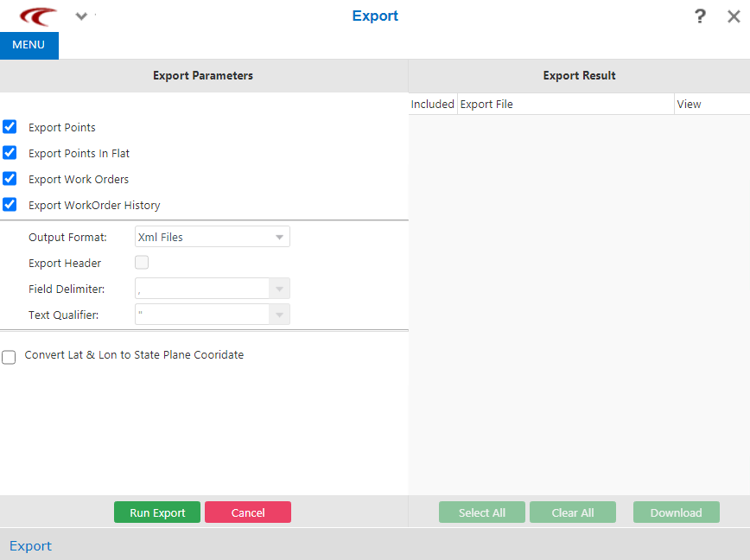Open the Text Qualifier dropdown
This screenshot has width=750, height=560.
coord(278,314)
